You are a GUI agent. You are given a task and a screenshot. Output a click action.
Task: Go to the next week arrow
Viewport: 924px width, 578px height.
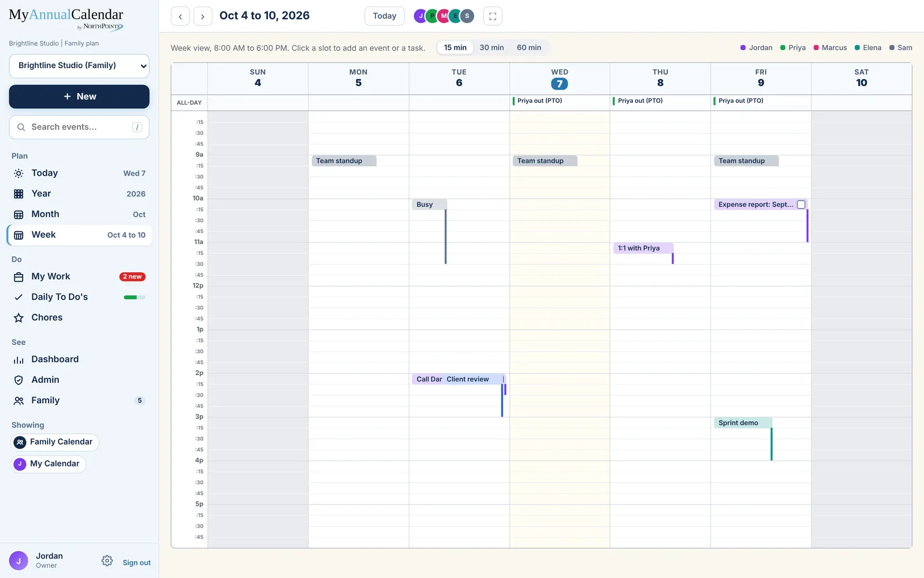(203, 16)
